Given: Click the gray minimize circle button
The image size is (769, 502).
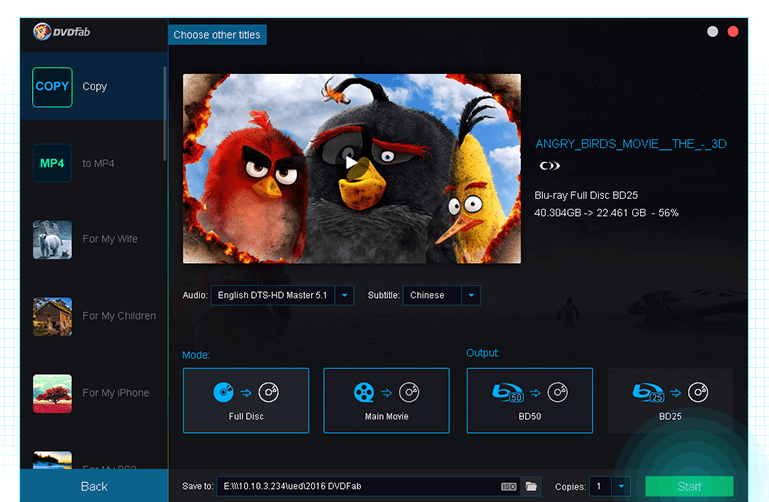Looking at the screenshot, I should click(x=713, y=31).
